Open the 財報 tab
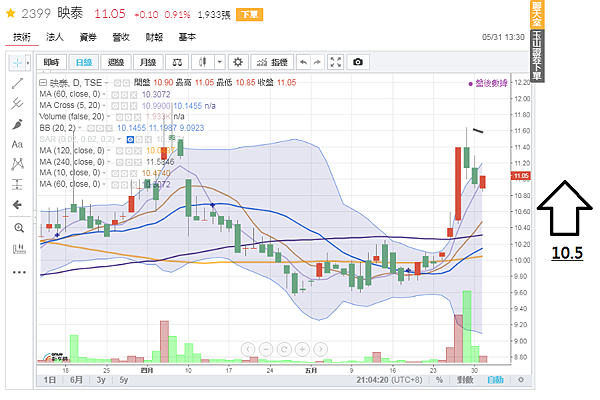 (154, 37)
